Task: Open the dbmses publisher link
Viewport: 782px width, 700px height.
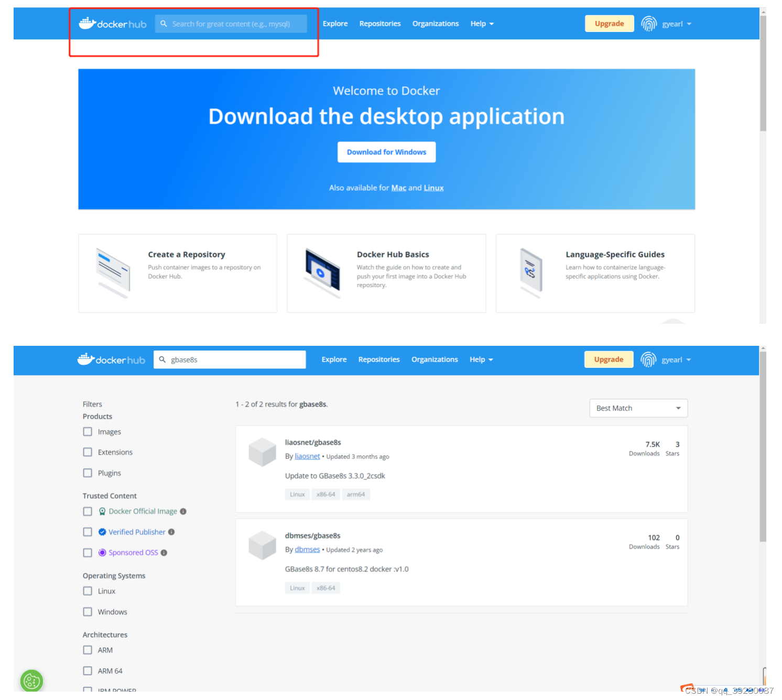Action: pos(307,550)
